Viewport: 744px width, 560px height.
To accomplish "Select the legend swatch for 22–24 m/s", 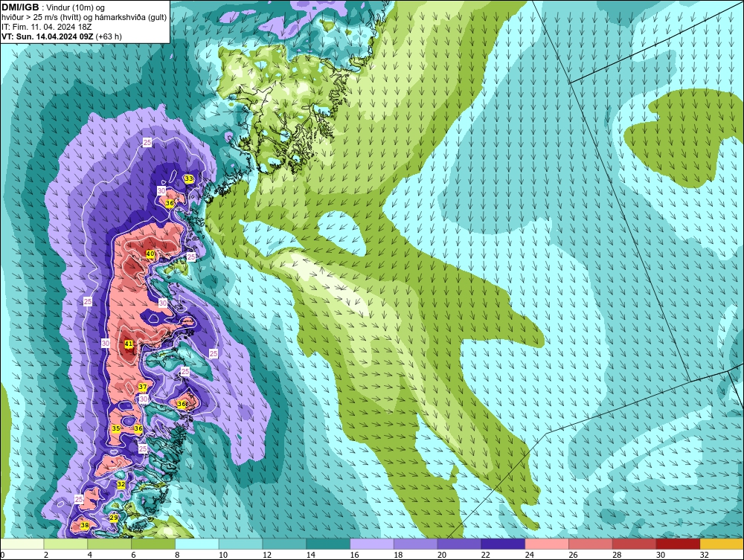I will (503, 544).
